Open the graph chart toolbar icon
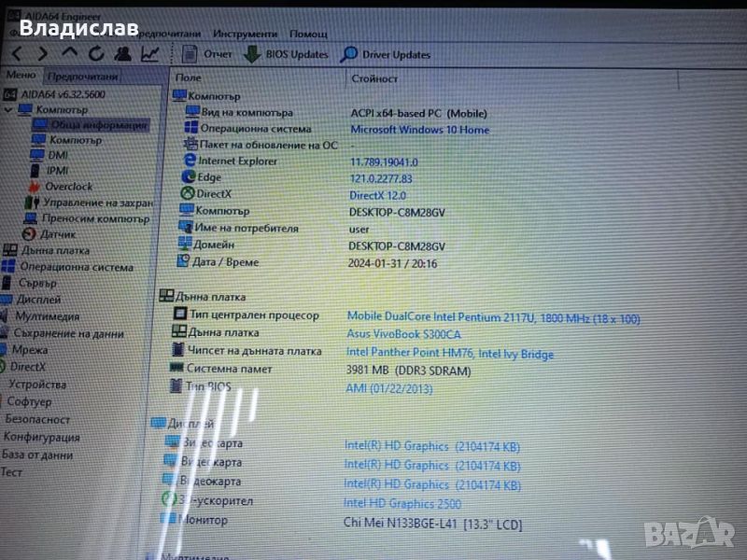This screenshot has width=747, height=560. coord(149,54)
